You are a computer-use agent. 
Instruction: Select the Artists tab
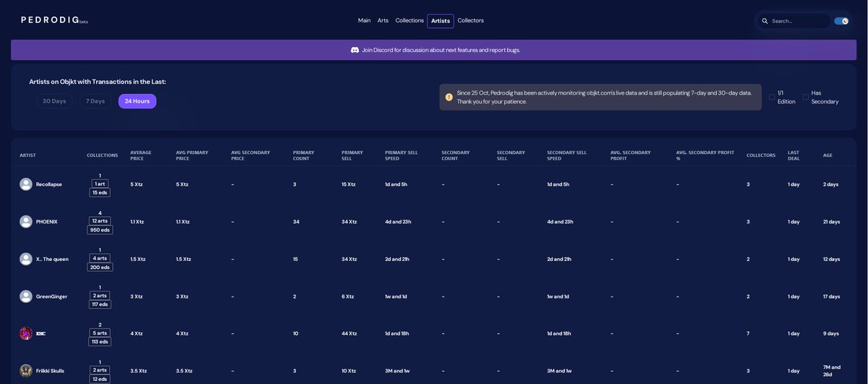[441, 21]
